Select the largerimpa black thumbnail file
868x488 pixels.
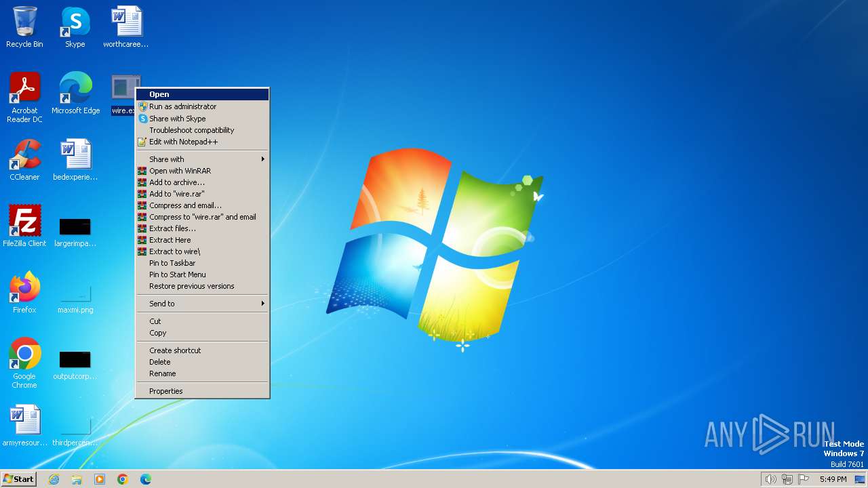point(75,230)
